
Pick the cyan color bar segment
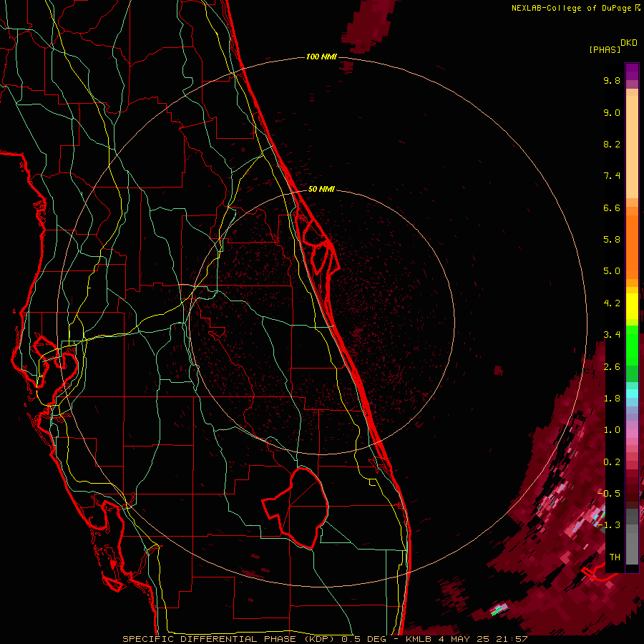(632, 394)
